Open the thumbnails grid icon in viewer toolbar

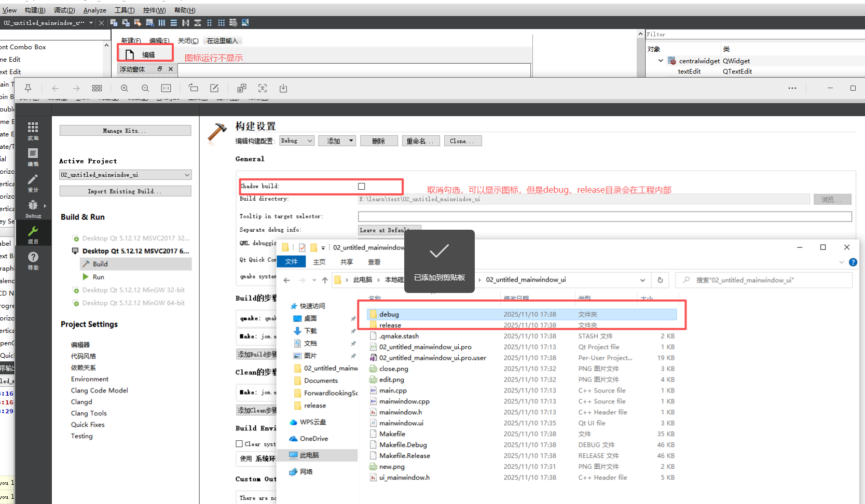[97, 88]
